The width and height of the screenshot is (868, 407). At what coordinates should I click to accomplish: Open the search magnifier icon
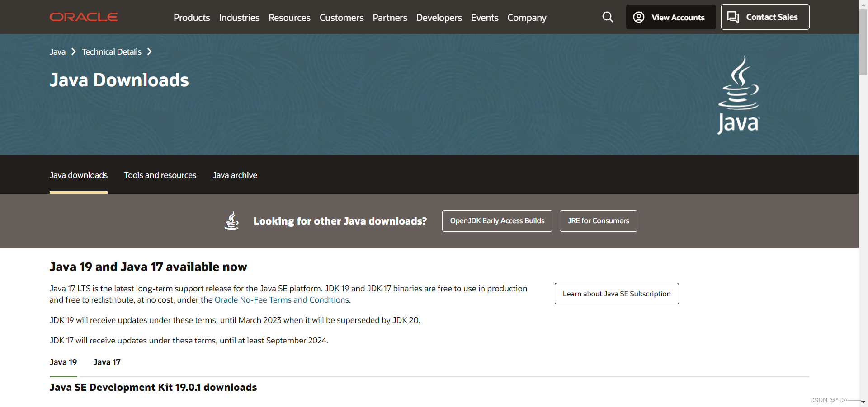click(608, 17)
